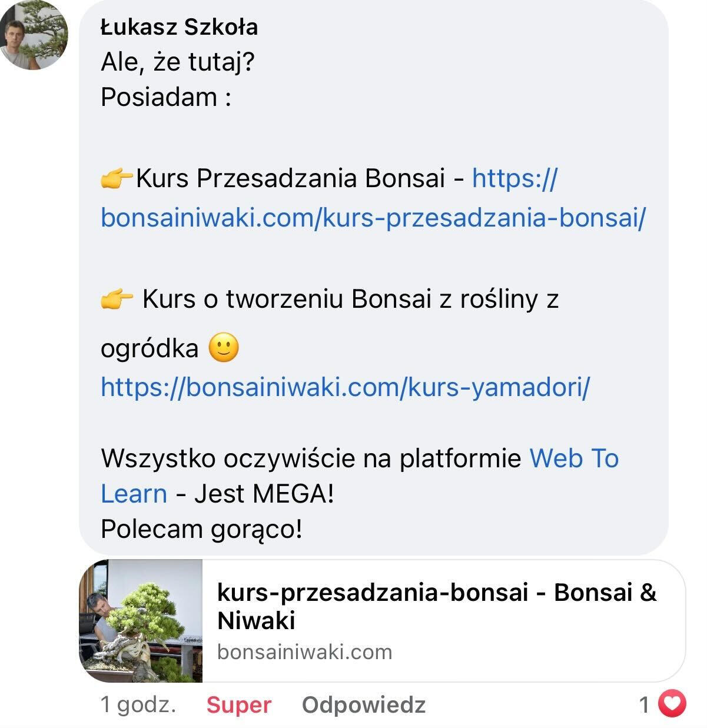Screen dimensions: 707x728
Task: Click the bonsainiwaki.com domain in preview card
Action: (x=304, y=652)
